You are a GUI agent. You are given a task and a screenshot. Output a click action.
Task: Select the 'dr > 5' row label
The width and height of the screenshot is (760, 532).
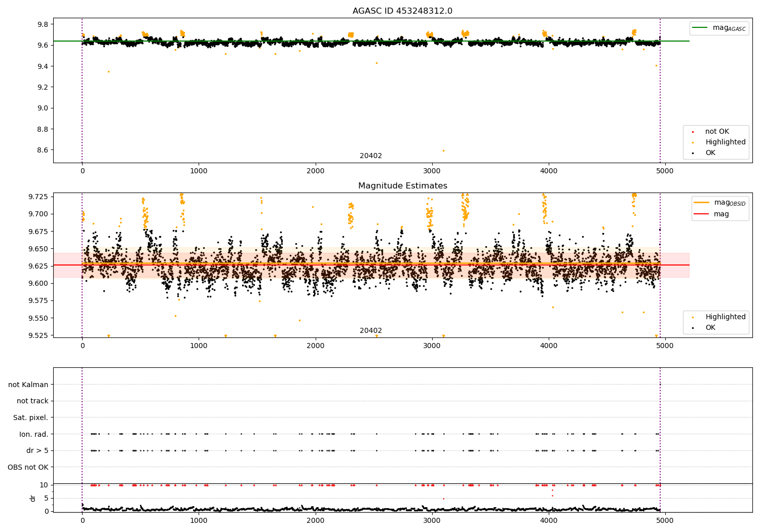pyautogui.click(x=37, y=450)
